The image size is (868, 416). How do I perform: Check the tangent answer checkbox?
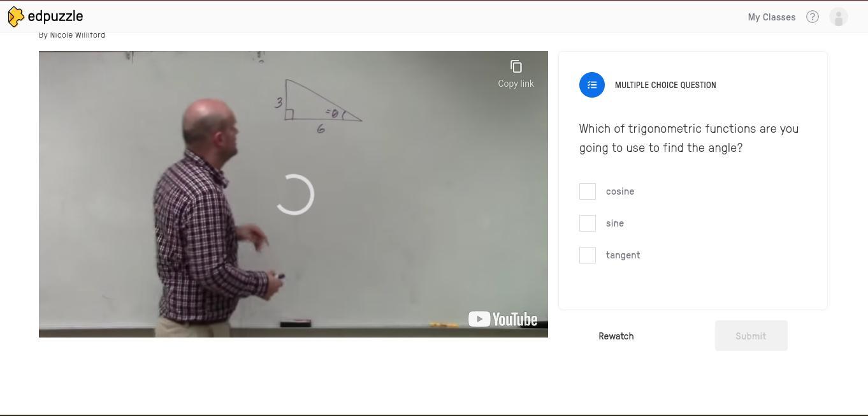click(588, 255)
